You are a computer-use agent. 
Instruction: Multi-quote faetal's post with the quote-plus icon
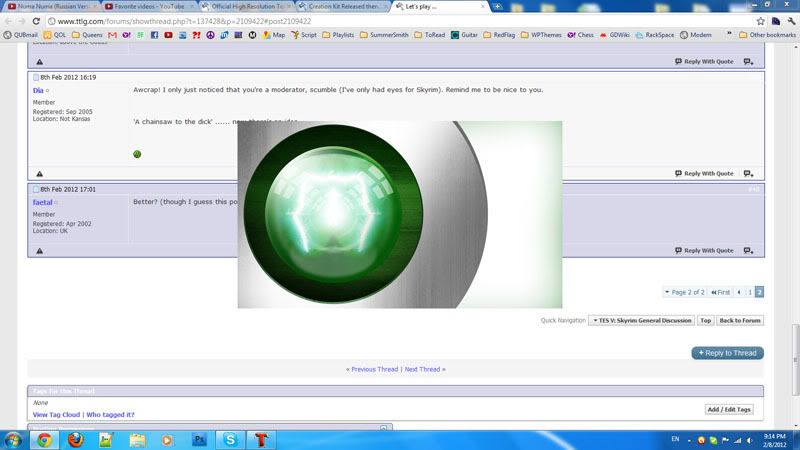tap(748, 251)
